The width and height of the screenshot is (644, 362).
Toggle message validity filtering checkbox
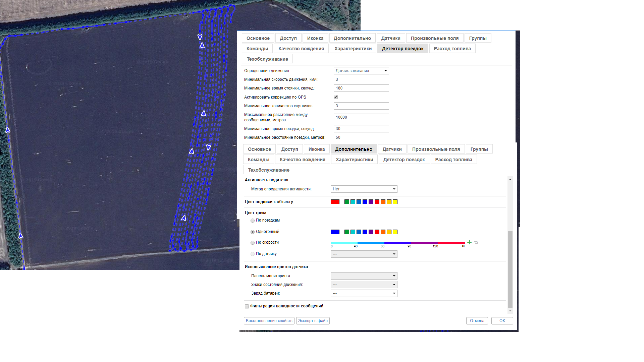click(247, 306)
